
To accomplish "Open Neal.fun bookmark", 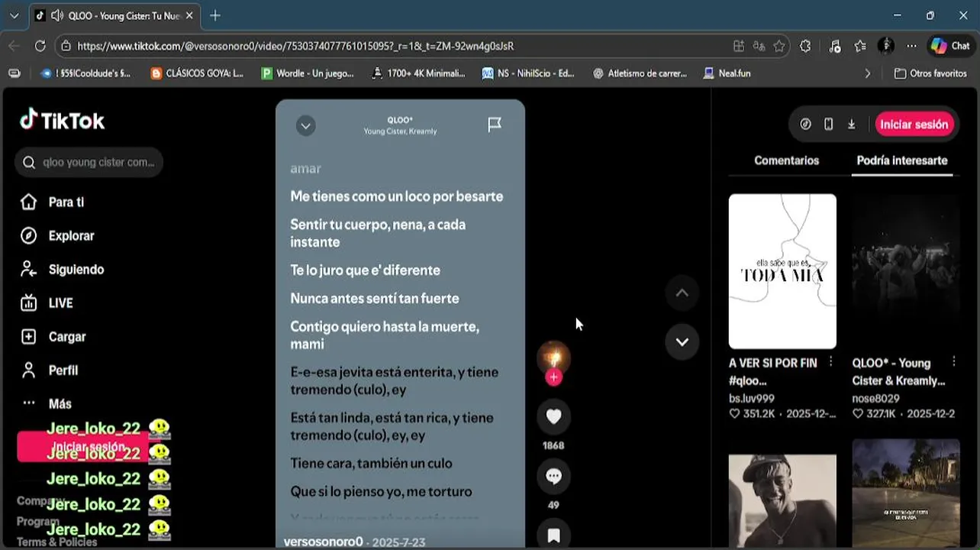I will (727, 73).
